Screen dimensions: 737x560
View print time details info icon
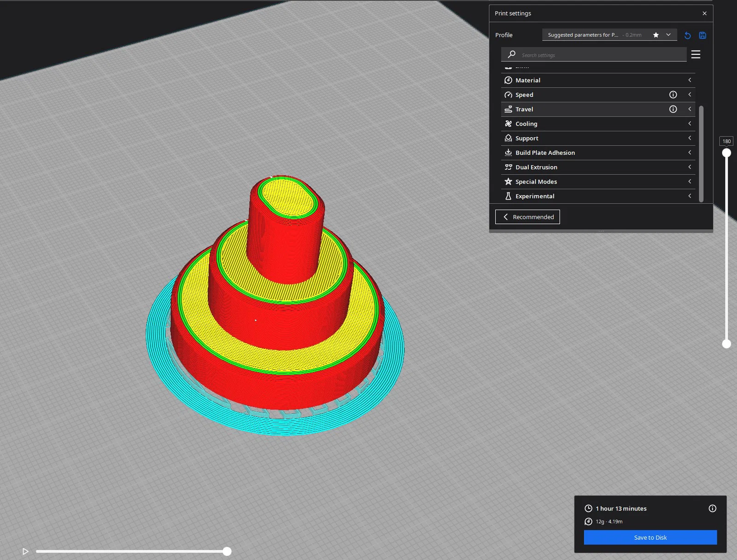pyautogui.click(x=712, y=508)
